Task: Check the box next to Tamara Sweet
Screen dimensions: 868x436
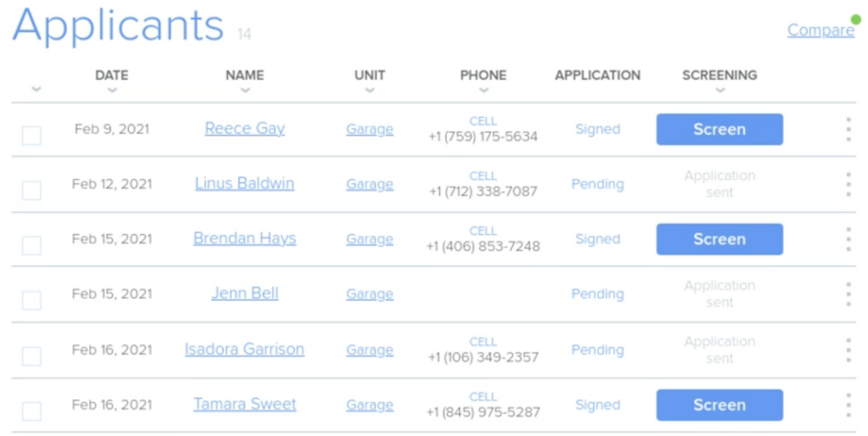Action: (x=31, y=411)
